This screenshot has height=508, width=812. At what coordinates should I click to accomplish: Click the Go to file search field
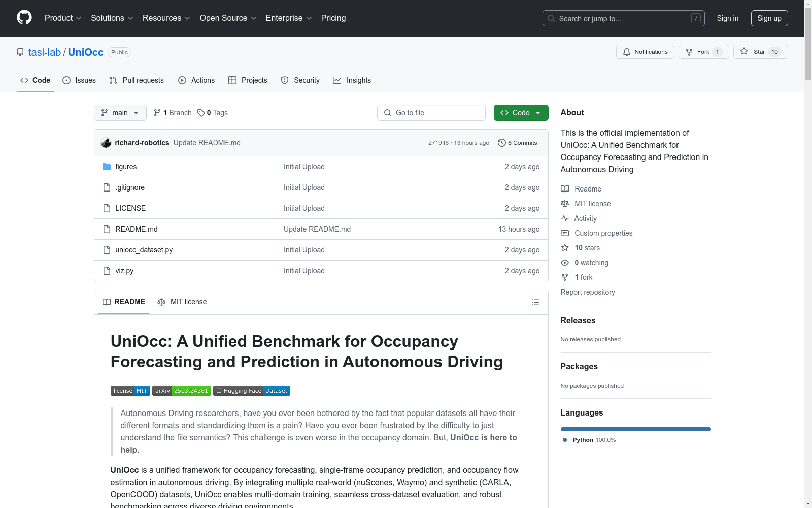click(431, 113)
